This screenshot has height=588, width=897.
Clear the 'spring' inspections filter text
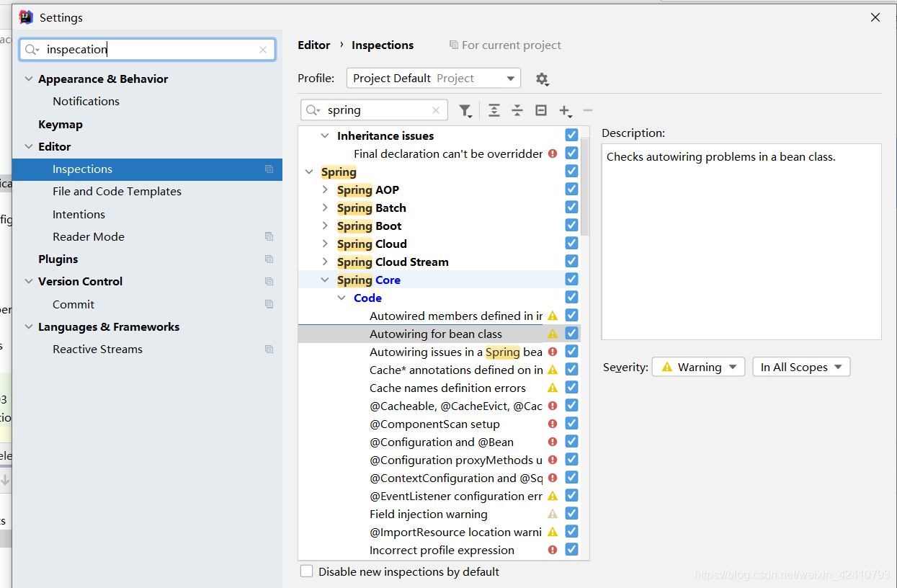click(x=436, y=110)
